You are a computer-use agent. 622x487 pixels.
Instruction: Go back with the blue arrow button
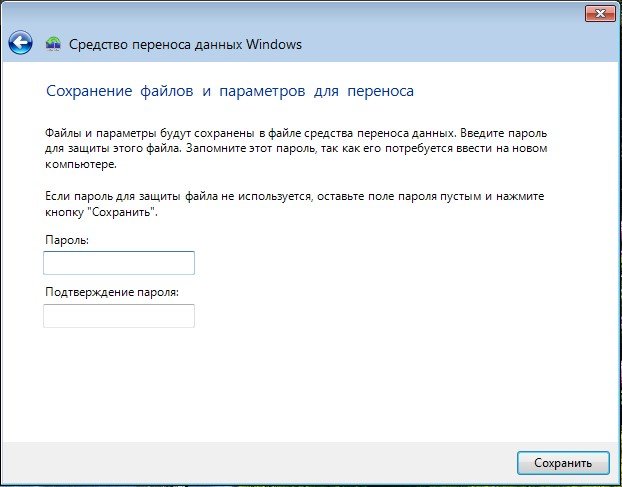click(20, 42)
